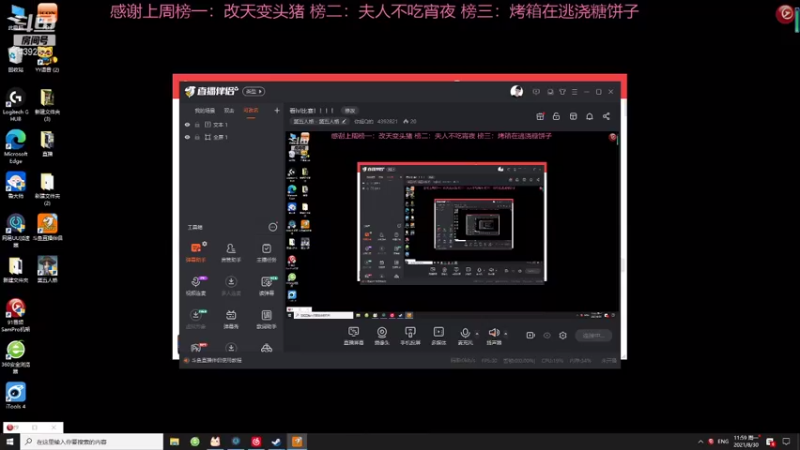Click the unlock padlock icon above preview
800x450 pixels.
point(556,116)
